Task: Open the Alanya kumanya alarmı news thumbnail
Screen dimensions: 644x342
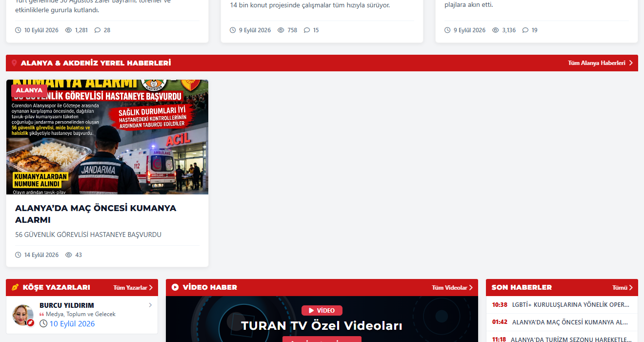Action: click(107, 137)
